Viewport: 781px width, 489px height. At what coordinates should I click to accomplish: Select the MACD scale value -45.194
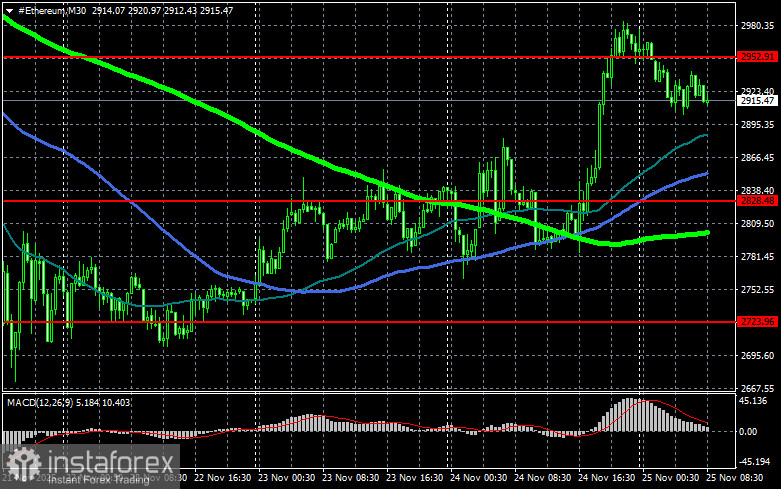tap(755, 462)
